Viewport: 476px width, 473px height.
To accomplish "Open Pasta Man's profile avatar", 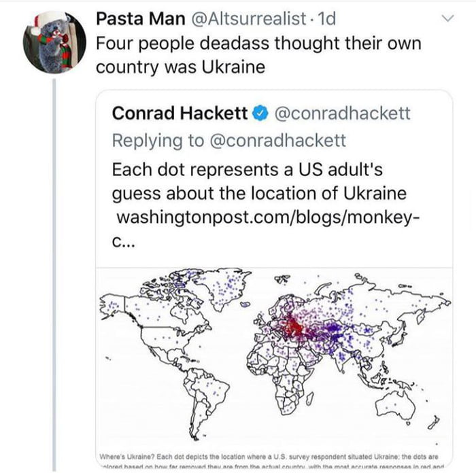I will pyautogui.click(x=59, y=41).
